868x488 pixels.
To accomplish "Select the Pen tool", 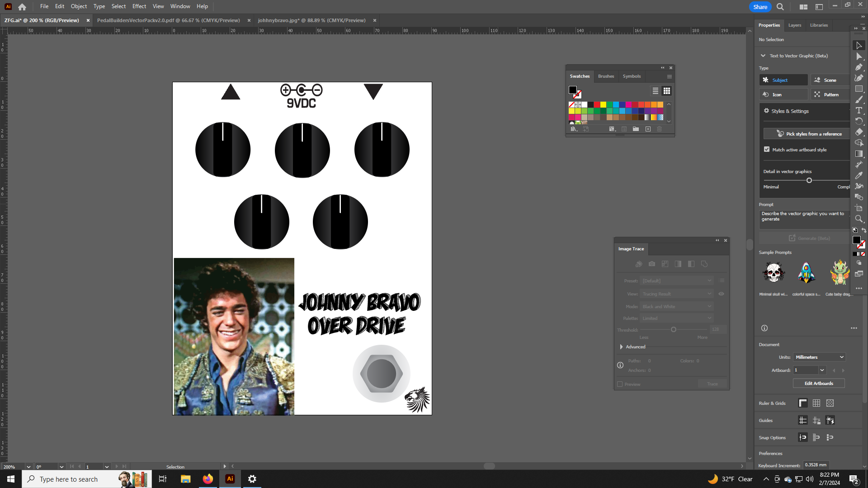I will [859, 67].
